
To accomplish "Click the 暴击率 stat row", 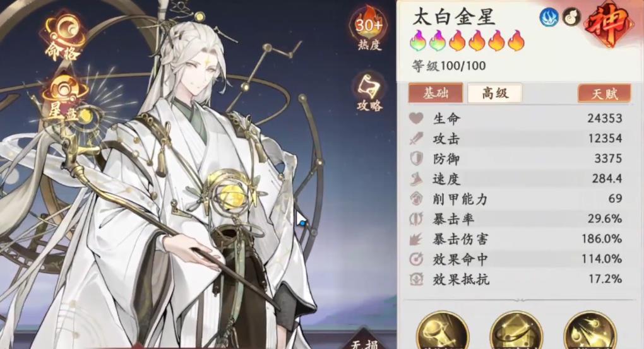I will pyautogui.click(x=516, y=219).
